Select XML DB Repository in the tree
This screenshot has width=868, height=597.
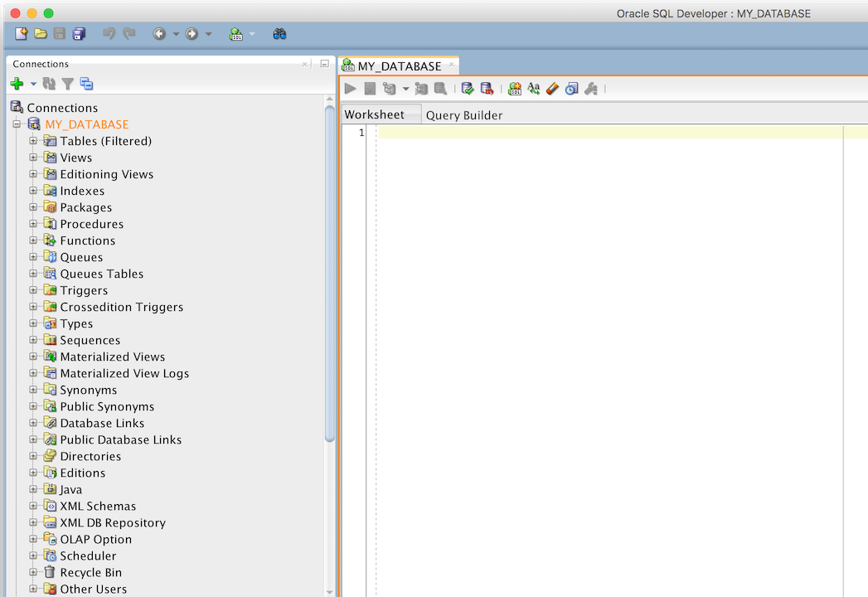[113, 522]
